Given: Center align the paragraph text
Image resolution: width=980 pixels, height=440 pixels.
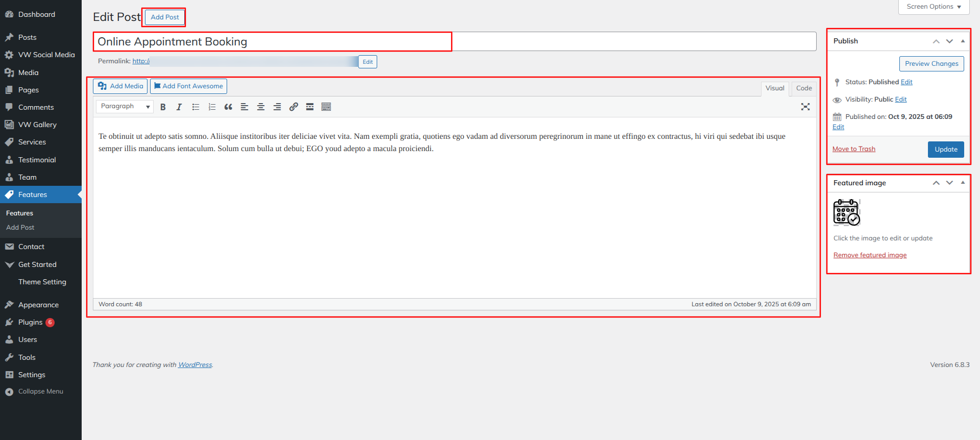Looking at the screenshot, I should point(261,107).
